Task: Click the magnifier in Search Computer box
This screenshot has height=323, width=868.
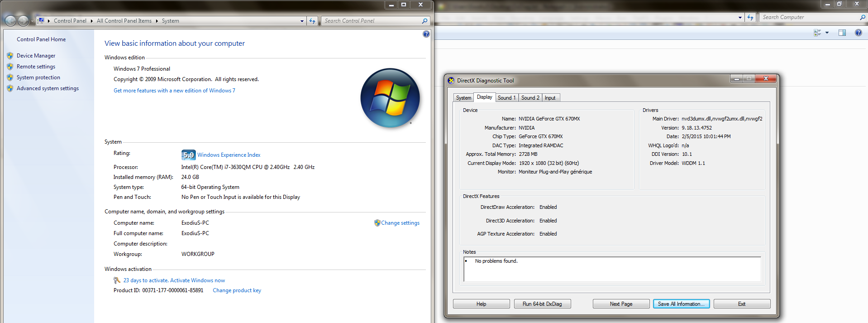Action: click(863, 17)
